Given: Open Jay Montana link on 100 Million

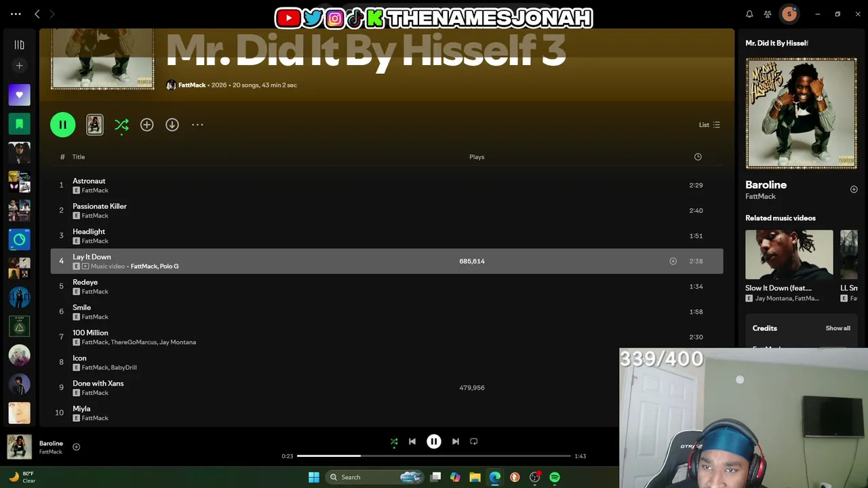Looking at the screenshot, I should click(x=178, y=342).
